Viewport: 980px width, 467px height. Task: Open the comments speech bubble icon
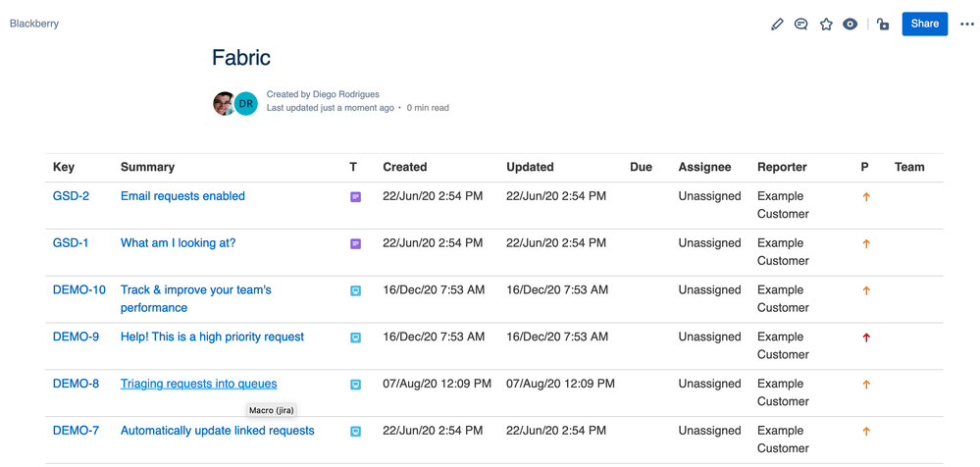800,25
